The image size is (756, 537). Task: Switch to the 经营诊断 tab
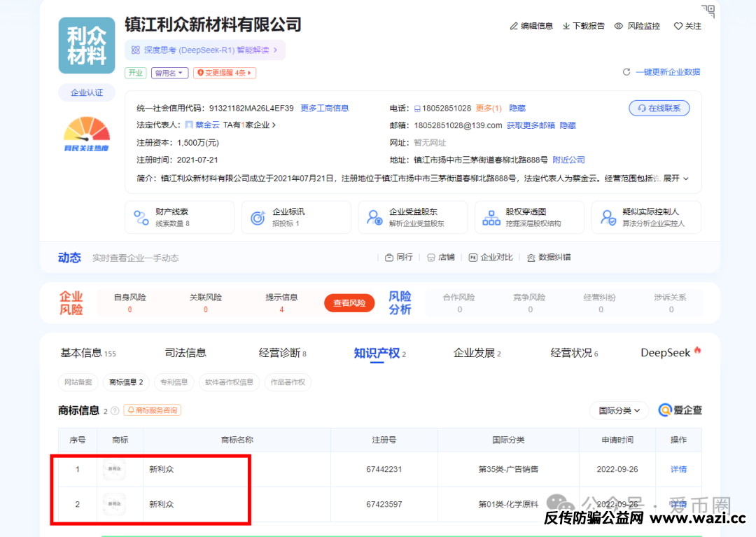tap(282, 353)
